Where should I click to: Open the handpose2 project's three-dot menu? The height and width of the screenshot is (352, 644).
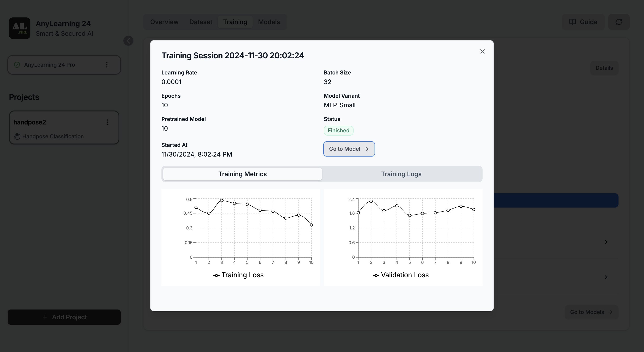108,122
